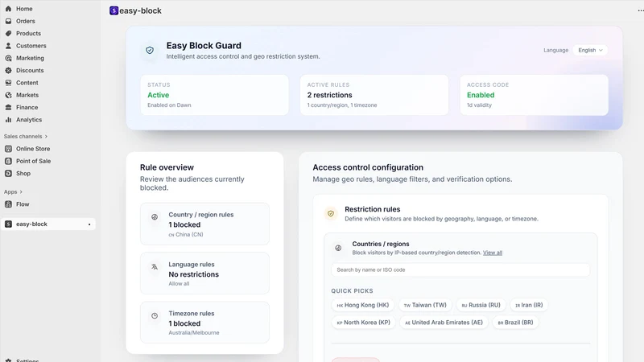The image size is (644, 362).
Task: Open the Customers menu item
Action: (31, 46)
